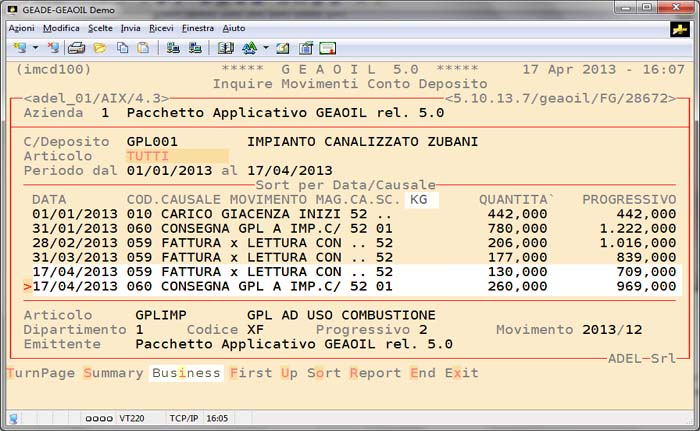This screenshot has width=700, height=431.
Task: Click the KG unit field in header
Action: click(x=421, y=200)
